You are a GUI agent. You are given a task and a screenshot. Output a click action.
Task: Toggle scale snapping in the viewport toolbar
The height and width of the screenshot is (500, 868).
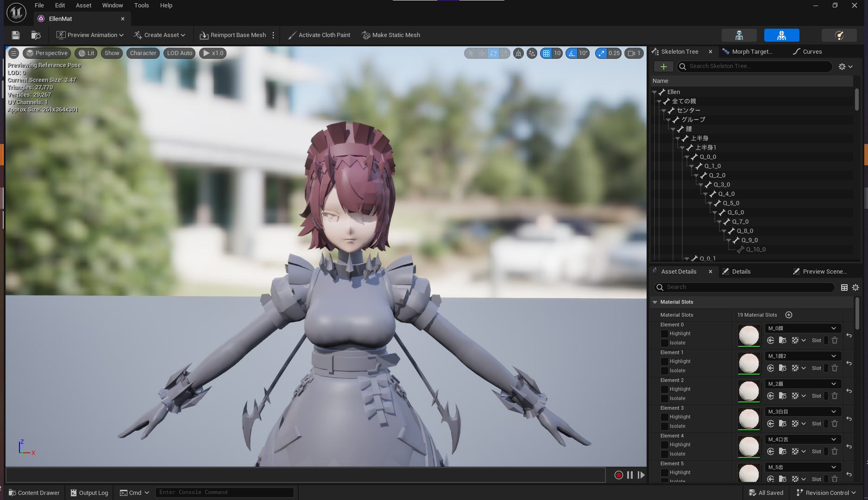[601, 53]
